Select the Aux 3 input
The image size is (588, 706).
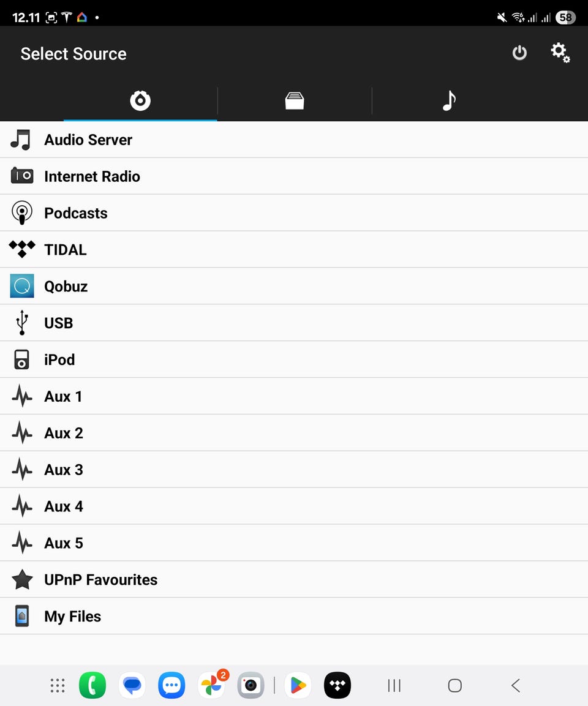pos(294,470)
